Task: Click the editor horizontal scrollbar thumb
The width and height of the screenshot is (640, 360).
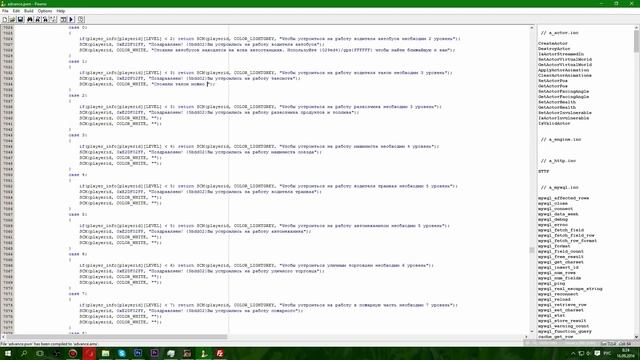Action: [x=116, y=337]
